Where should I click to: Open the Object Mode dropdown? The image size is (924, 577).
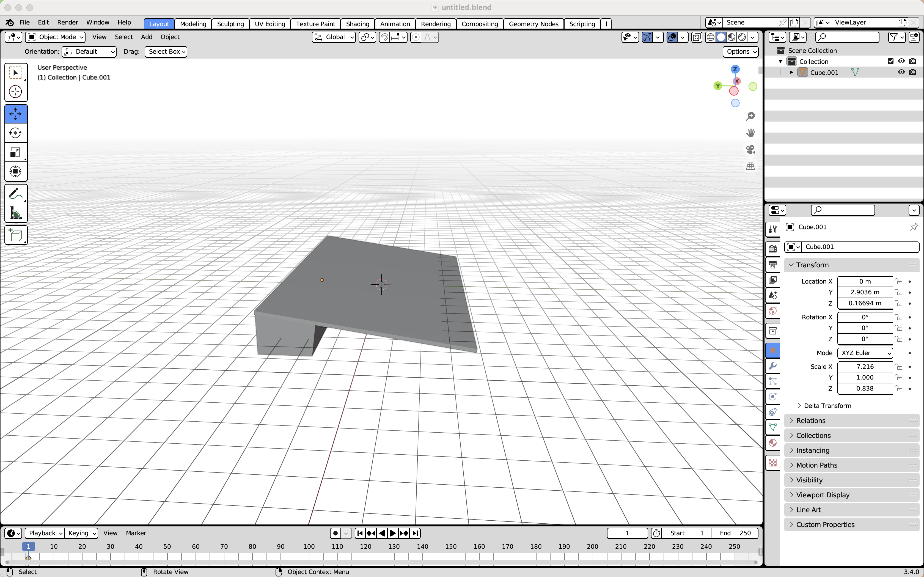point(56,37)
